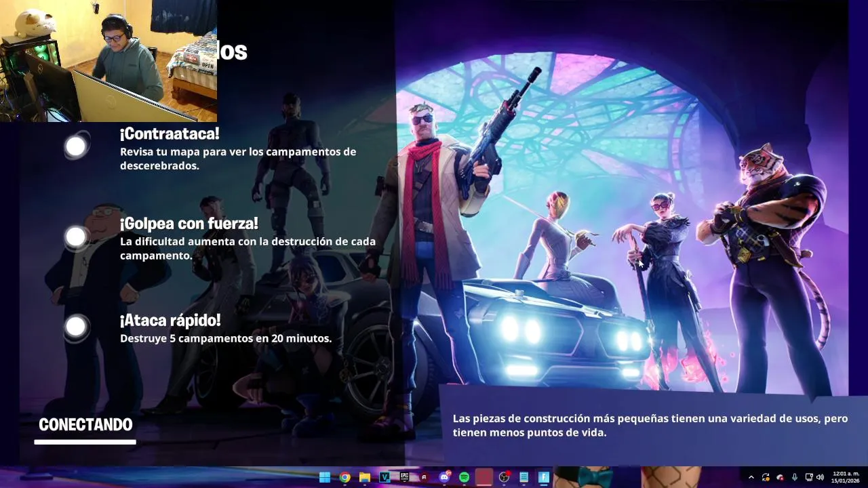
Task: Click the webcam overlay video feed
Action: click(108, 61)
